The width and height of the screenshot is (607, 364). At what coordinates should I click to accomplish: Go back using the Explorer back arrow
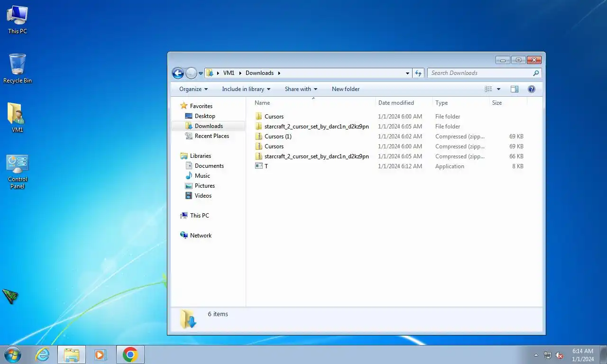[178, 73]
